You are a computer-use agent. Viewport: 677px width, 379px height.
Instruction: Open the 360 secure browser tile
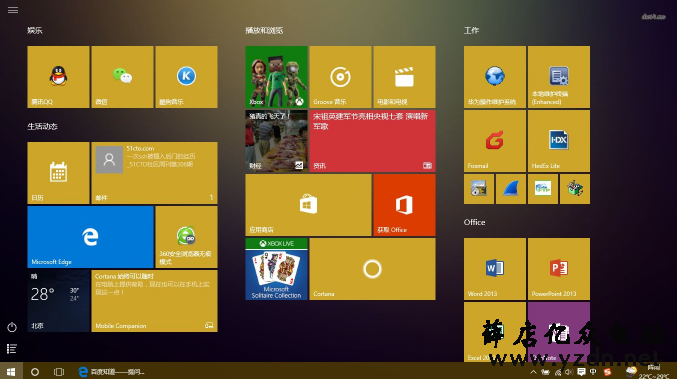[186, 237]
